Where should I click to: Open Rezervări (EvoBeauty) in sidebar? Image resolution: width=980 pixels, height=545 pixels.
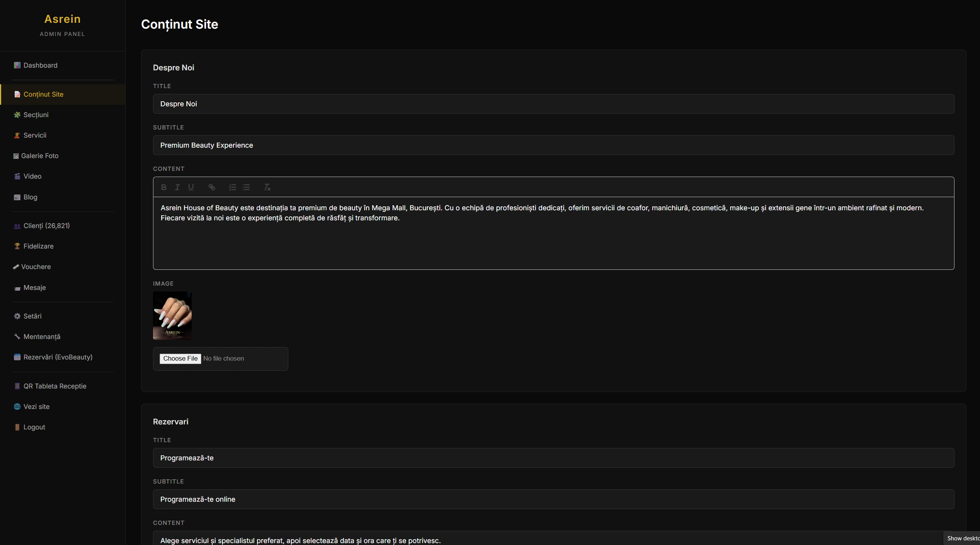(58, 357)
